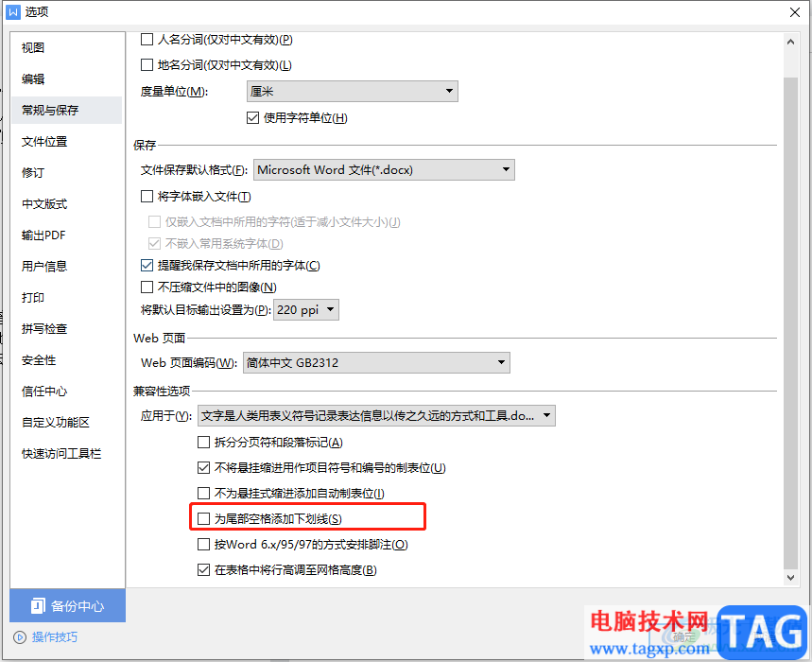Open the 修订 category

tap(33, 172)
